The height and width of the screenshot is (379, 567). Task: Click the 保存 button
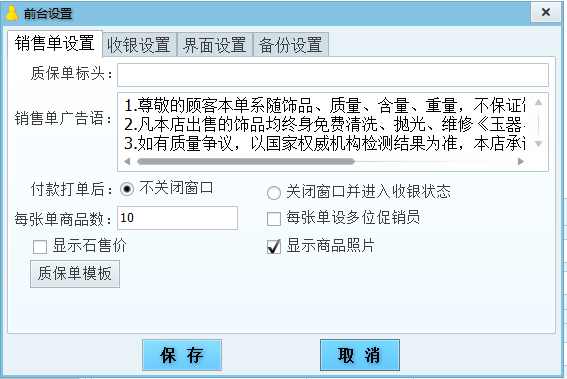click(182, 355)
